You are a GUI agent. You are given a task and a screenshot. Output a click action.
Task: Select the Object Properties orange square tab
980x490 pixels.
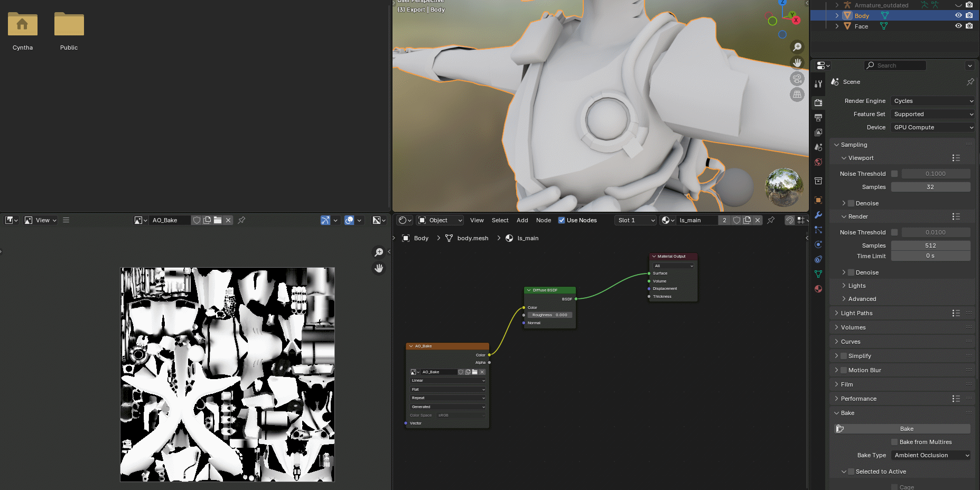pyautogui.click(x=818, y=200)
